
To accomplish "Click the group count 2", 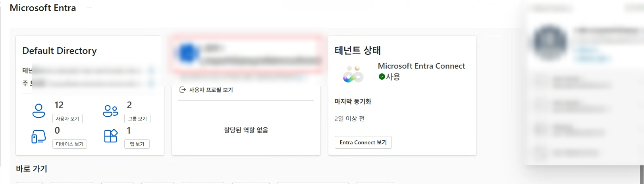I will (129, 105).
